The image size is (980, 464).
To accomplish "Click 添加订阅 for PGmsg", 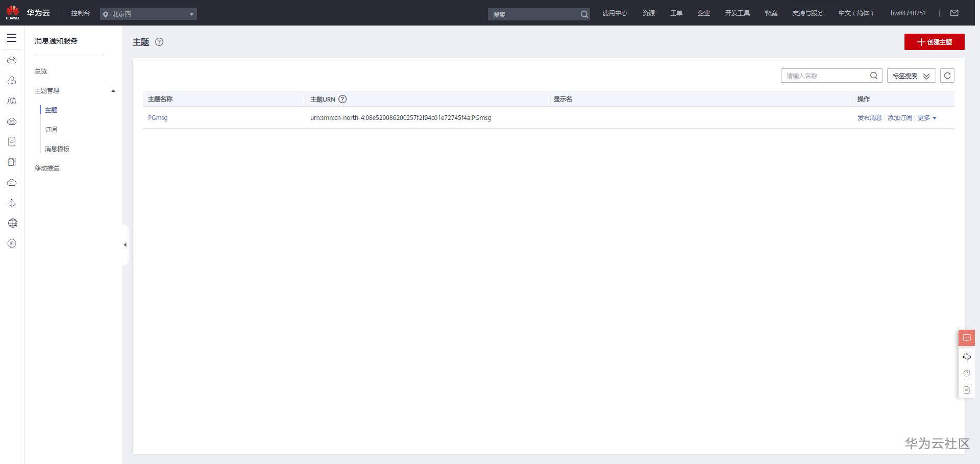I will [900, 118].
